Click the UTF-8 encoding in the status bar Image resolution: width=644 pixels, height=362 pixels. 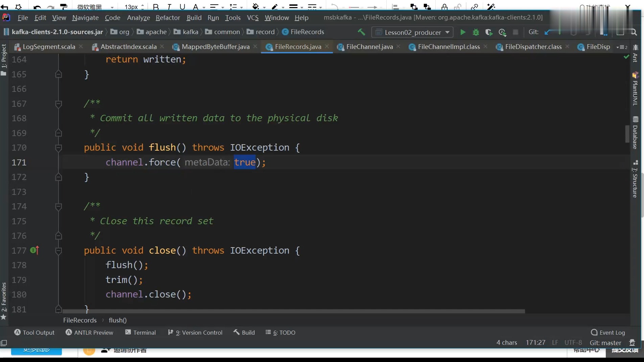tap(573, 343)
